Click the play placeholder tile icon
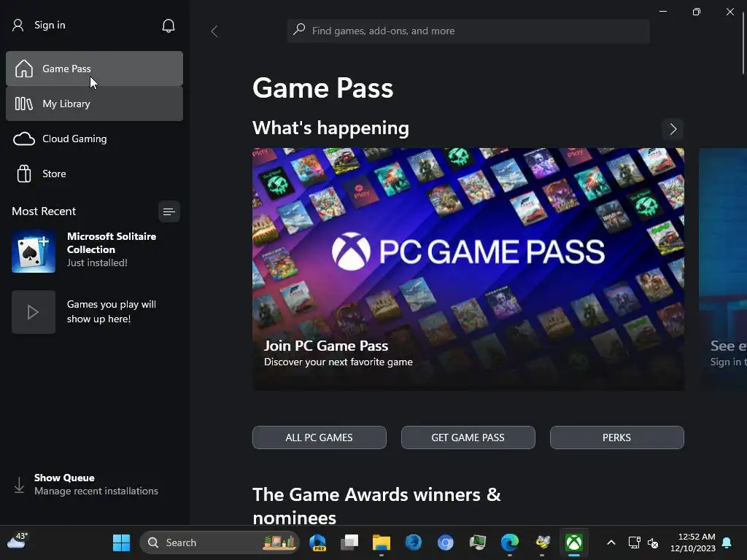The image size is (747, 560). [34, 312]
